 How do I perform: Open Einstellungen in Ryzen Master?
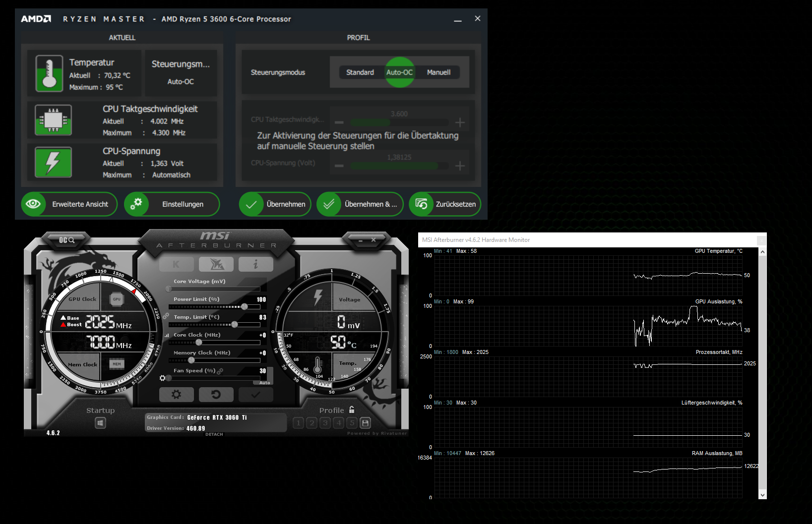172,204
